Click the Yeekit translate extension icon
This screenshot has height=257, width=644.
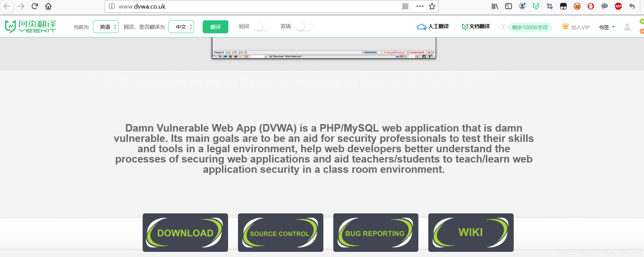[536, 6]
